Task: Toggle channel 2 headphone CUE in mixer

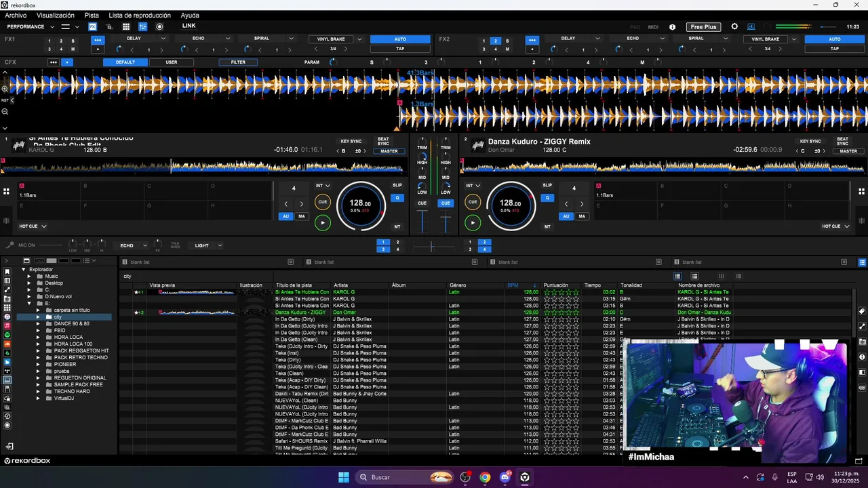Action: 446,203
